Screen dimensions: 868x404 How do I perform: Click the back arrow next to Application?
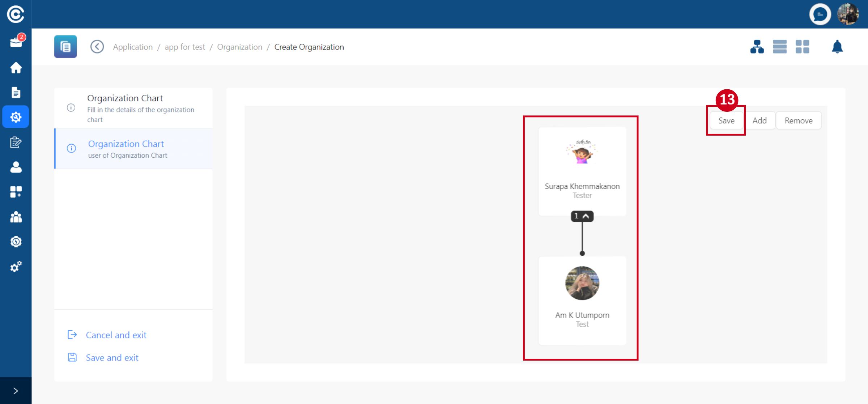[97, 47]
